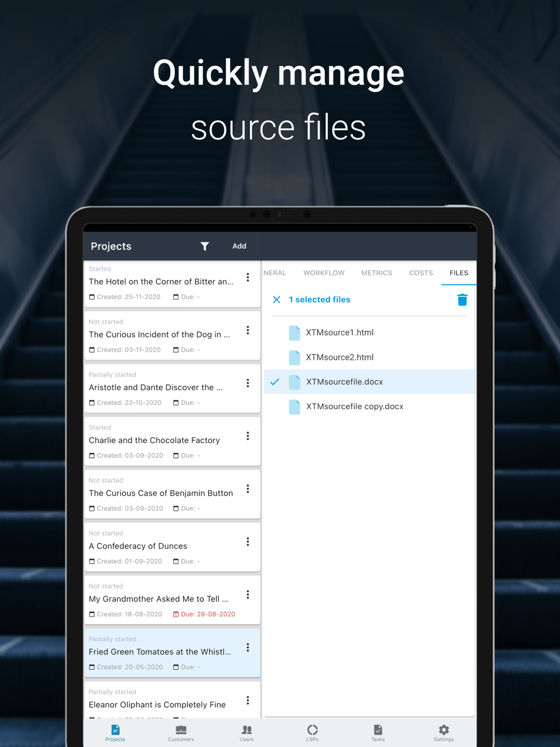
Task: Select XTMsourcefile copy.docx file row
Action: pos(370,407)
